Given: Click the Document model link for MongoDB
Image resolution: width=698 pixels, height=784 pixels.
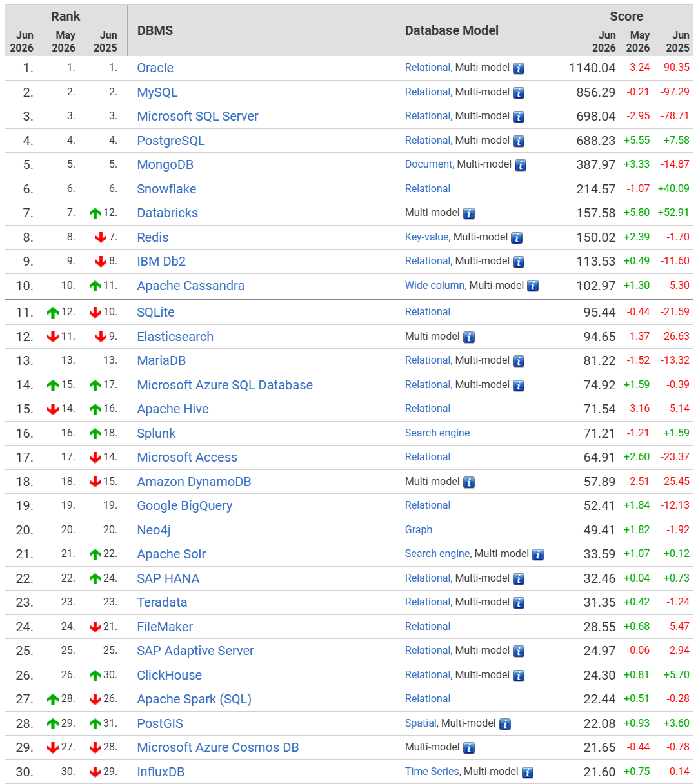Looking at the screenshot, I should coord(428,164).
